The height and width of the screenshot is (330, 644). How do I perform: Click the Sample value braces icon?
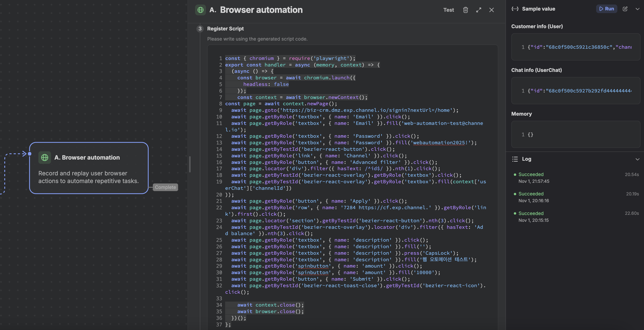point(515,9)
